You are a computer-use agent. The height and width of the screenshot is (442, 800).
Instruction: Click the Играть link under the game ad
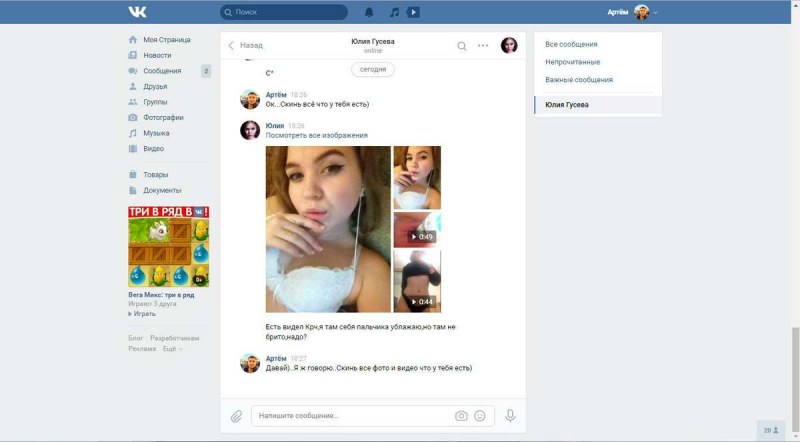[x=144, y=314]
